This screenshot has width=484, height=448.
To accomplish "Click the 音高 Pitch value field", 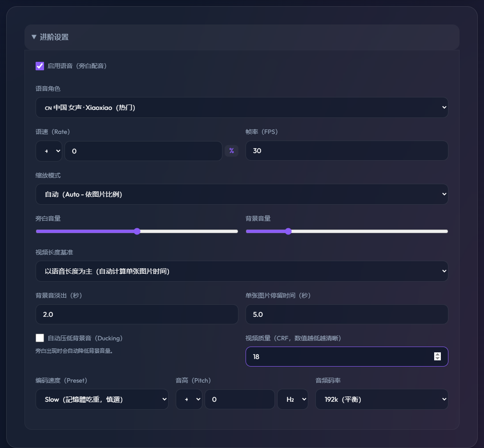I will tap(239, 399).
